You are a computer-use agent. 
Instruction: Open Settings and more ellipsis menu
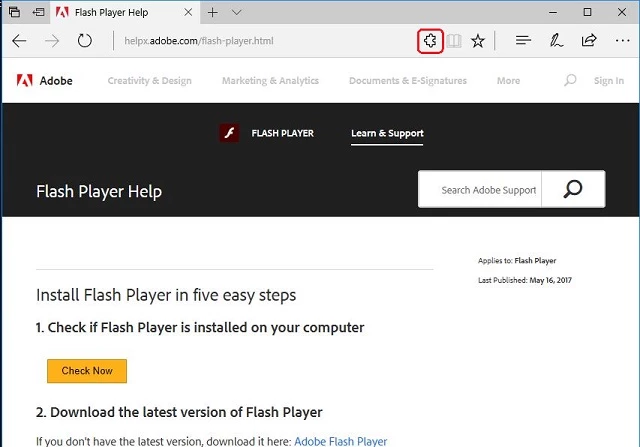pyautogui.click(x=622, y=40)
